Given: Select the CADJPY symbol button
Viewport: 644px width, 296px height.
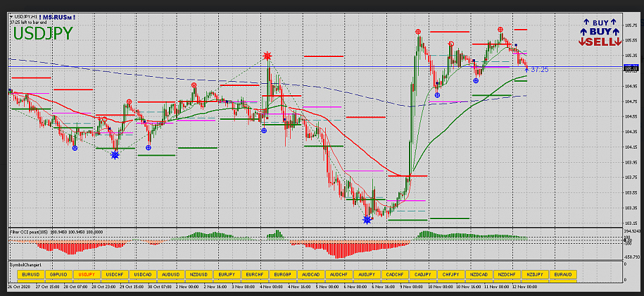Looking at the screenshot, I should pos(422,274).
